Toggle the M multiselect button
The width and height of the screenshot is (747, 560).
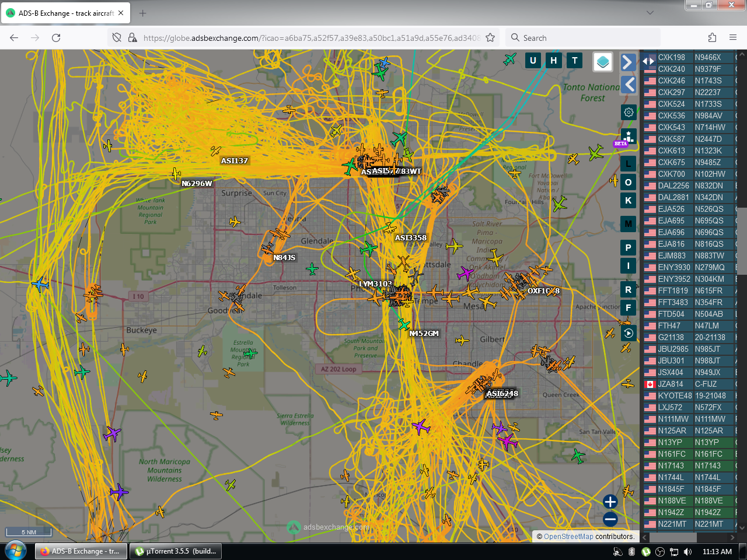(628, 223)
